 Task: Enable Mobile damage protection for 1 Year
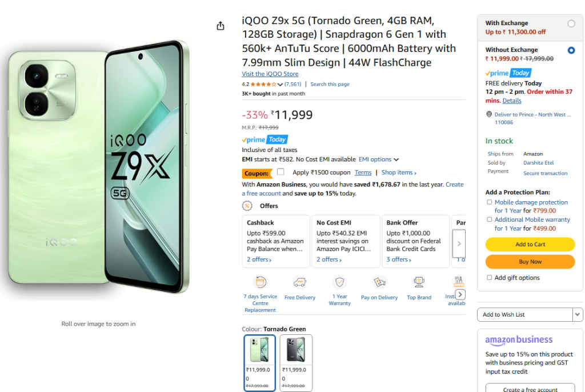pyautogui.click(x=489, y=202)
